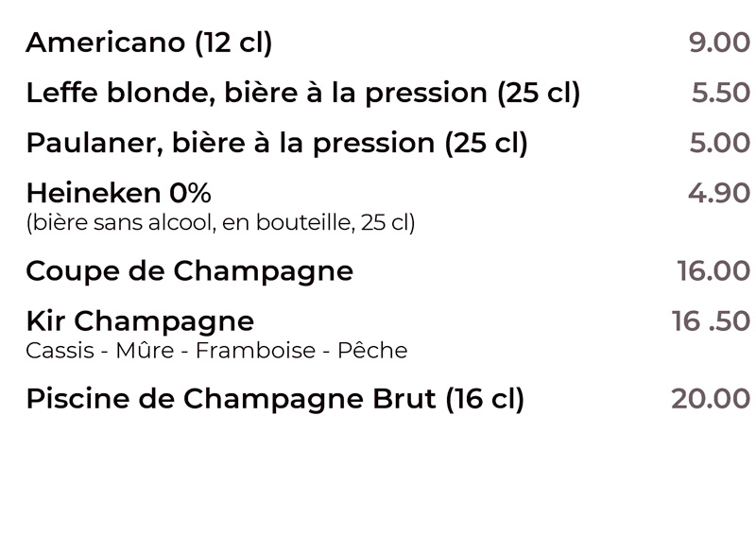
Task: Select Piscine de Champagne Brut (16 cl)
Action: [x=275, y=400]
